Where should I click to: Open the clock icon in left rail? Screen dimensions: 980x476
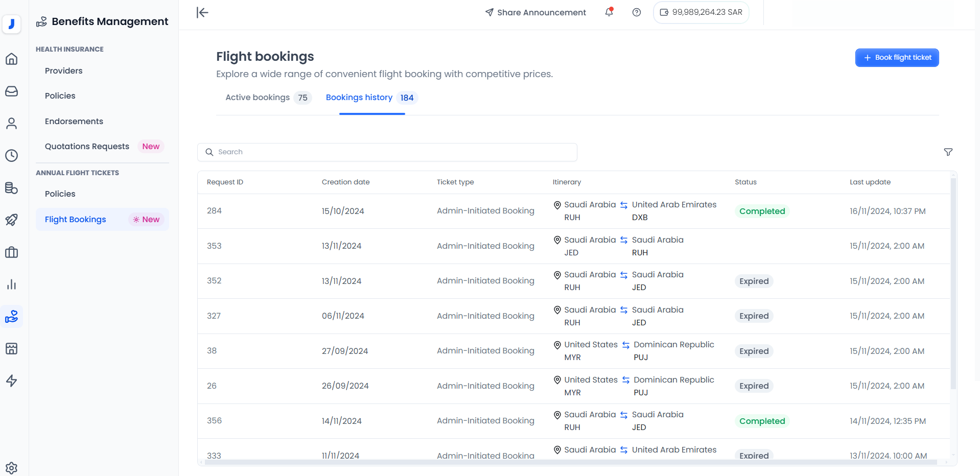tap(11, 156)
